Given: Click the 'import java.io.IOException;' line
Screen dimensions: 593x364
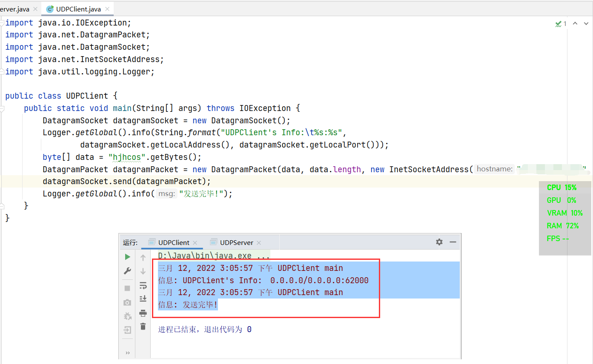Looking at the screenshot, I should tap(69, 23).
